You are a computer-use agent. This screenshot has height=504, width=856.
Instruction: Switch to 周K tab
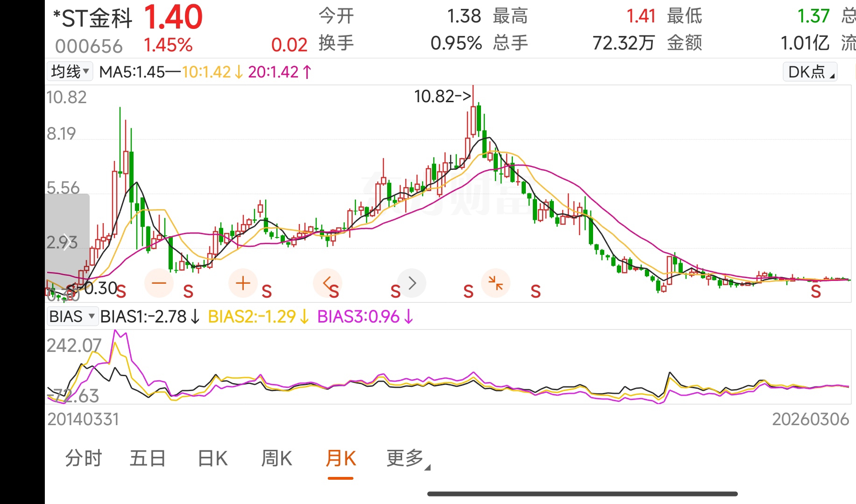click(276, 458)
